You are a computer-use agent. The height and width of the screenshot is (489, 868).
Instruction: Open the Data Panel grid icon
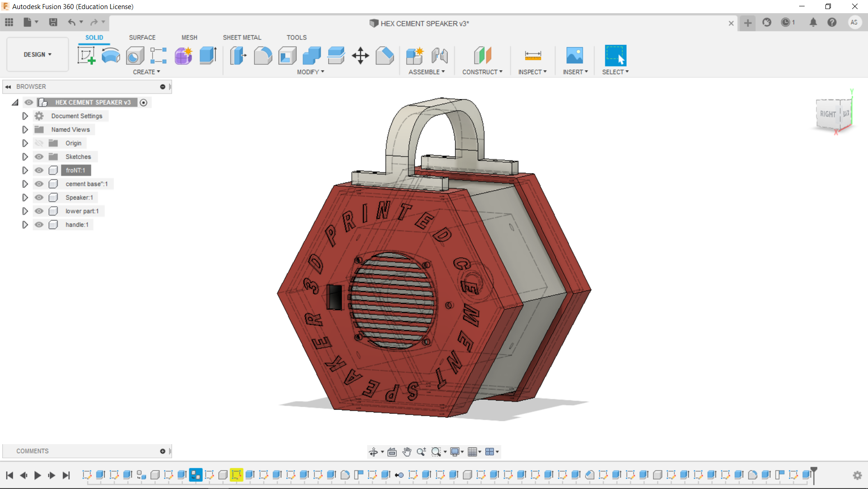tap(9, 22)
